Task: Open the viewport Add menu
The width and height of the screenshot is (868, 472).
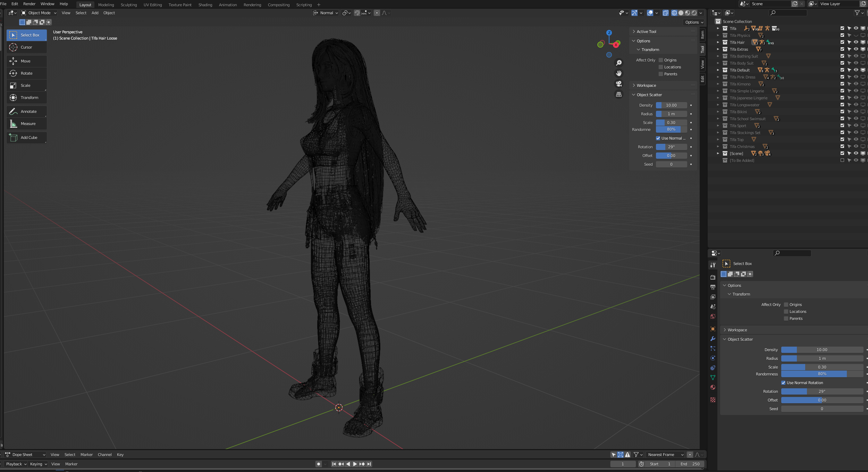Action: (x=95, y=13)
